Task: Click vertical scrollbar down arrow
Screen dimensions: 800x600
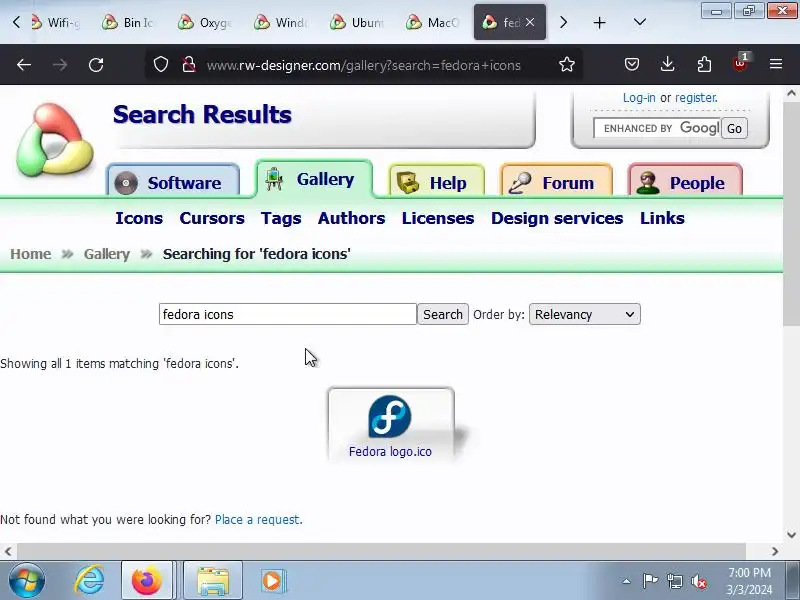Action: coord(791,535)
